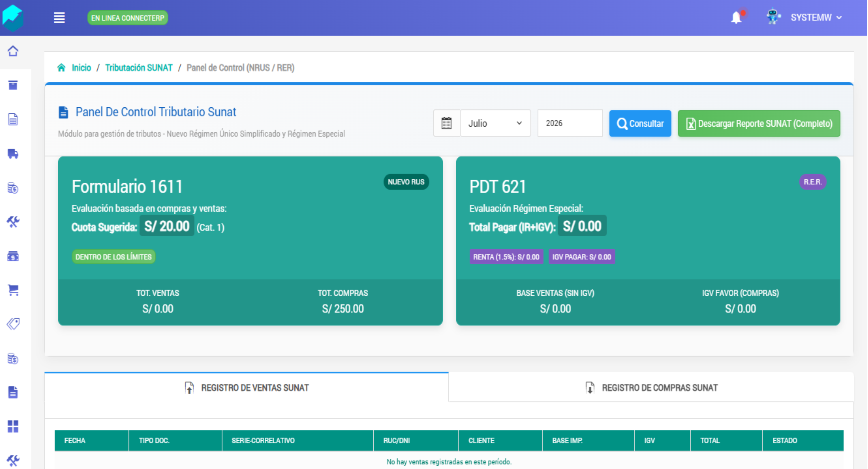Click the upload icon on Registro de Ventas tab
The width and height of the screenshot is (868, 469).
pyautogui.click(x=189, y=388)
